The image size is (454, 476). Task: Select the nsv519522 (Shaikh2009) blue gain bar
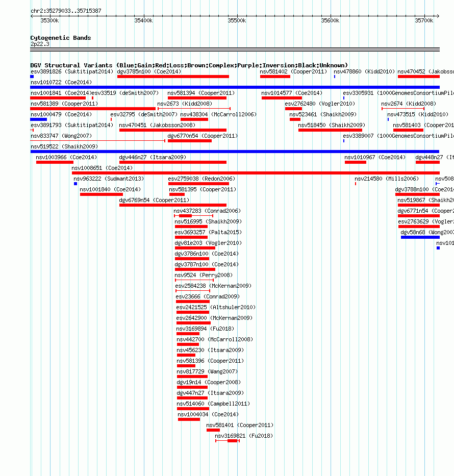tap(235, 152)
